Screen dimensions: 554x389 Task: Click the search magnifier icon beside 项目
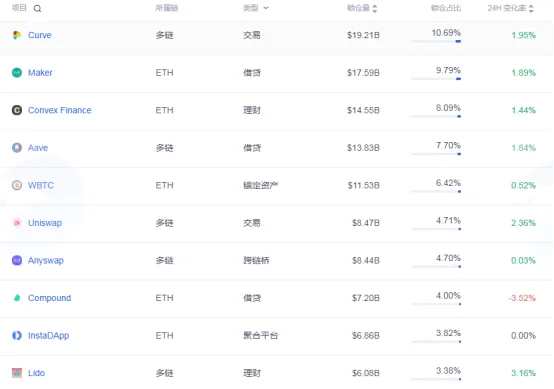tap(37, 8)
